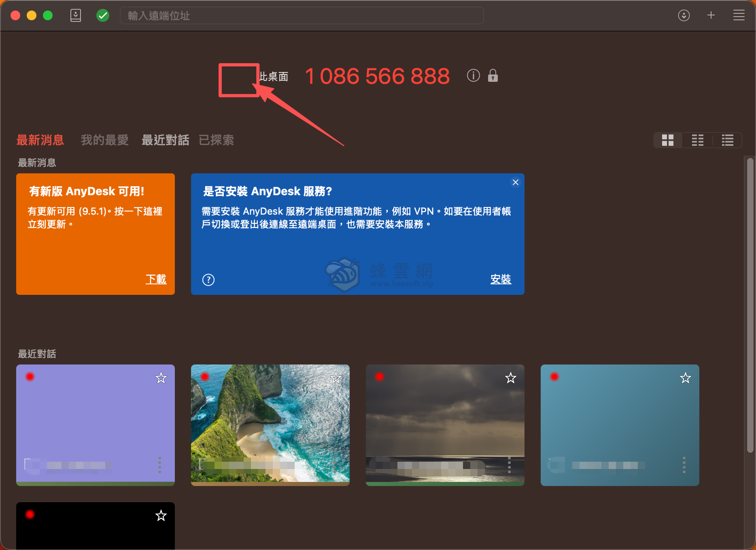Open options menu on teal session
The image size is (756, 550).
(684, 465)
